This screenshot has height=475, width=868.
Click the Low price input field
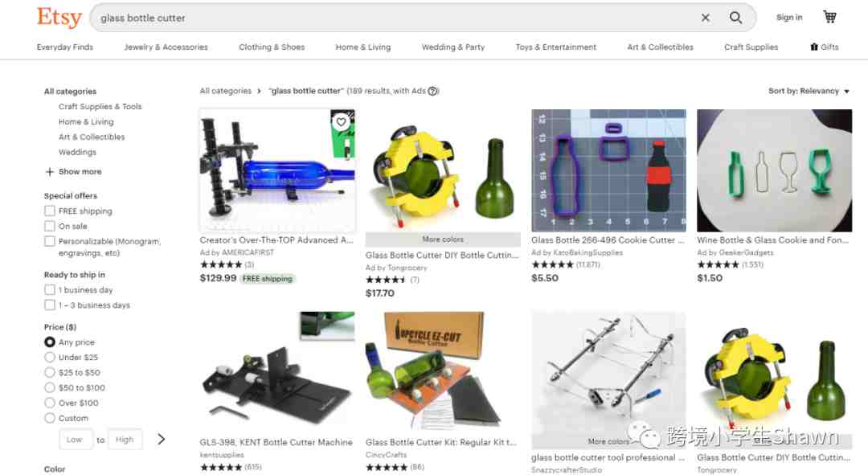[x=76, y=439]
